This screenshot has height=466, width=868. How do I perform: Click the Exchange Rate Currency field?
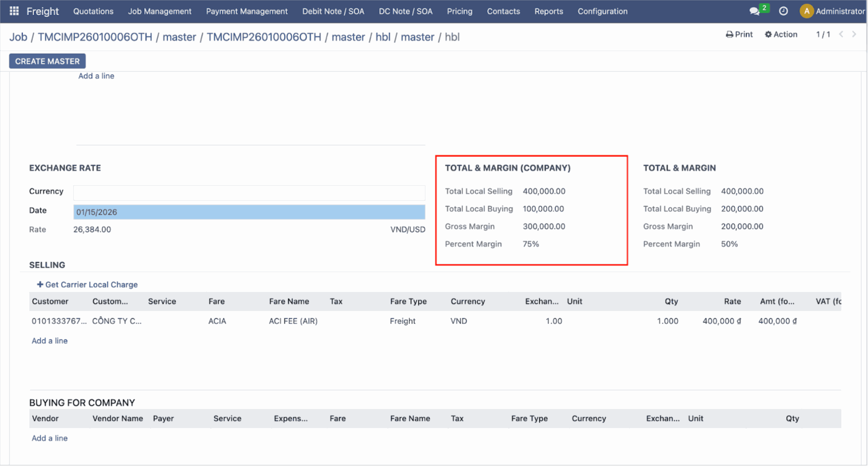(249, 193)
